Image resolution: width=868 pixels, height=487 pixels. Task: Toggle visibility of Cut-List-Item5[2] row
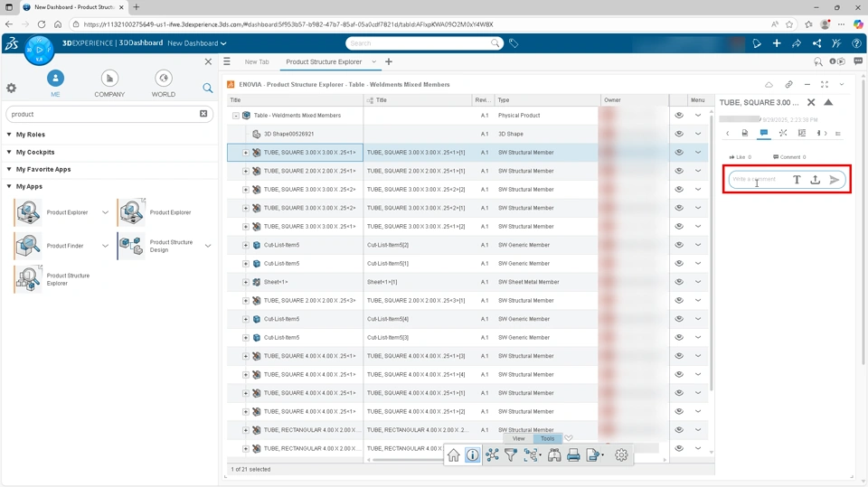pyautogui.click(x=679, y=245)
